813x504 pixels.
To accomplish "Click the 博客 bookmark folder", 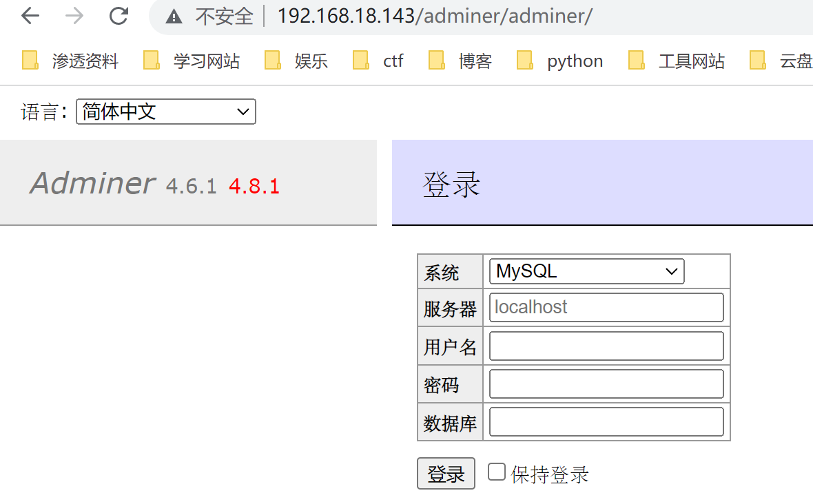I will coord(475,61).
